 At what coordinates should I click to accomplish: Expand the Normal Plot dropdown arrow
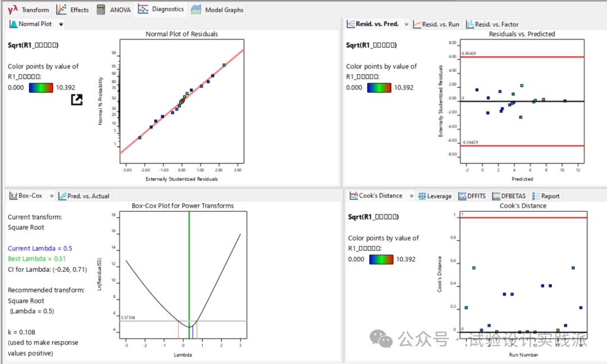point(61,24)
